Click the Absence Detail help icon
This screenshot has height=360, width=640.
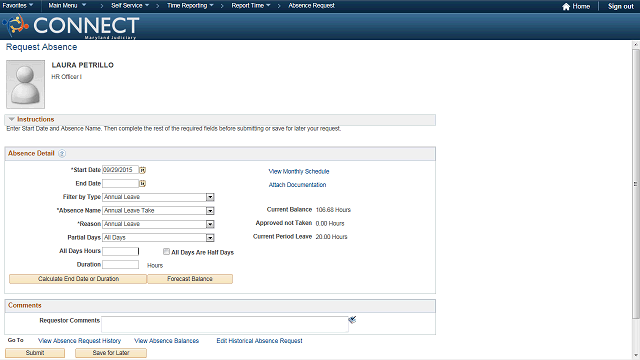[x=62, y=153]
